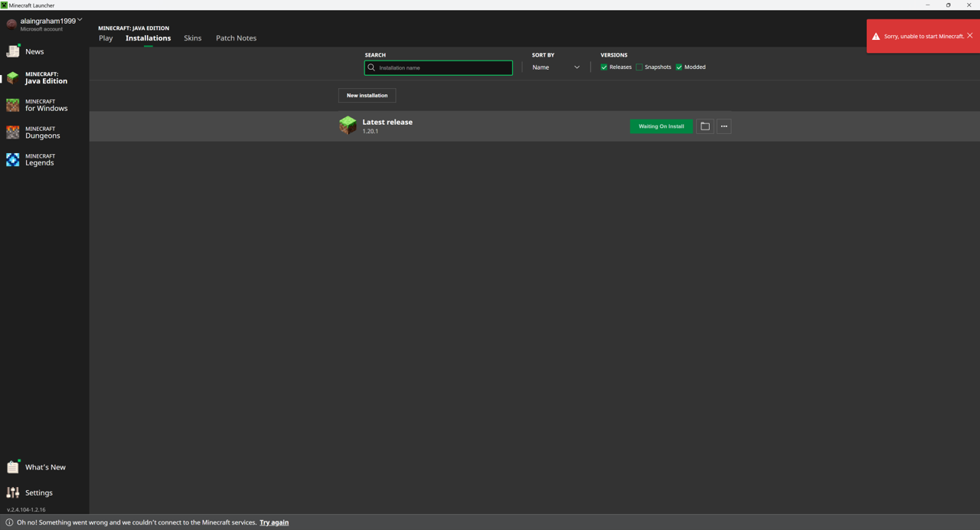Image resolution: width=980 pixels, height=530 pixels.
Task: Open the News section icon
Action: (x=13, y=51)
